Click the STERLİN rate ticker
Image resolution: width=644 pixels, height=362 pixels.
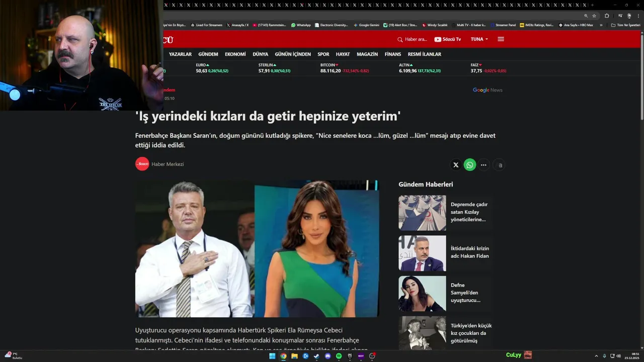pyautogui.click(x=274, y=68)
